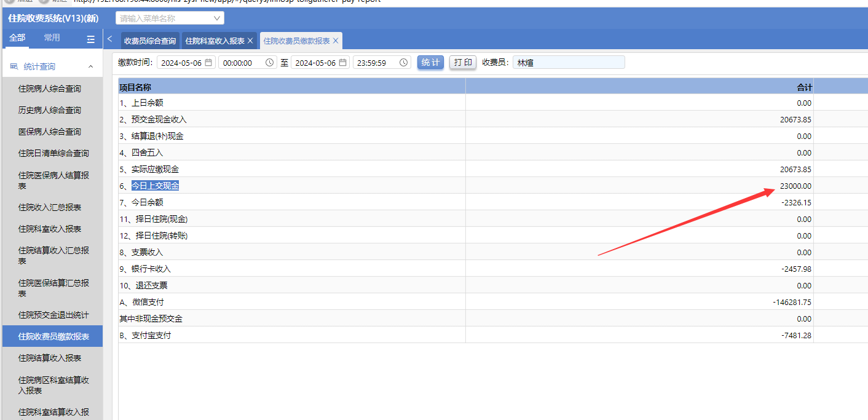This screenshot has width=868, height=420.
Task: Open 住院科室收入报表 in sidebar
Action: pyautogui.click(x=52, y=229)
